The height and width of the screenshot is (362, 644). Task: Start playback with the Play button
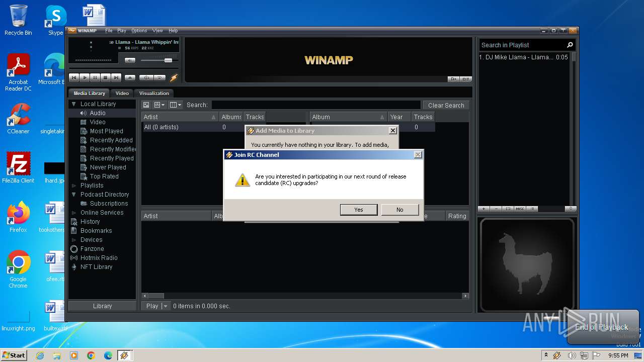coord(85,78)
